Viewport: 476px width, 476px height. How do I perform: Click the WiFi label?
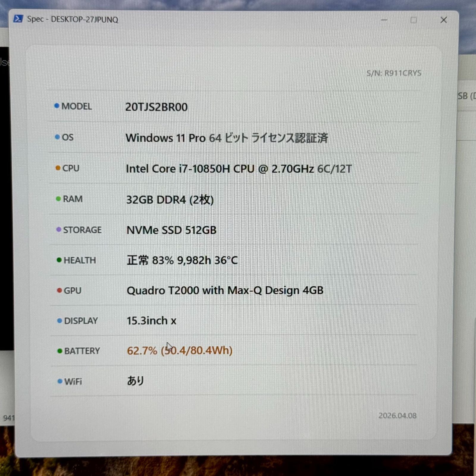73,381
